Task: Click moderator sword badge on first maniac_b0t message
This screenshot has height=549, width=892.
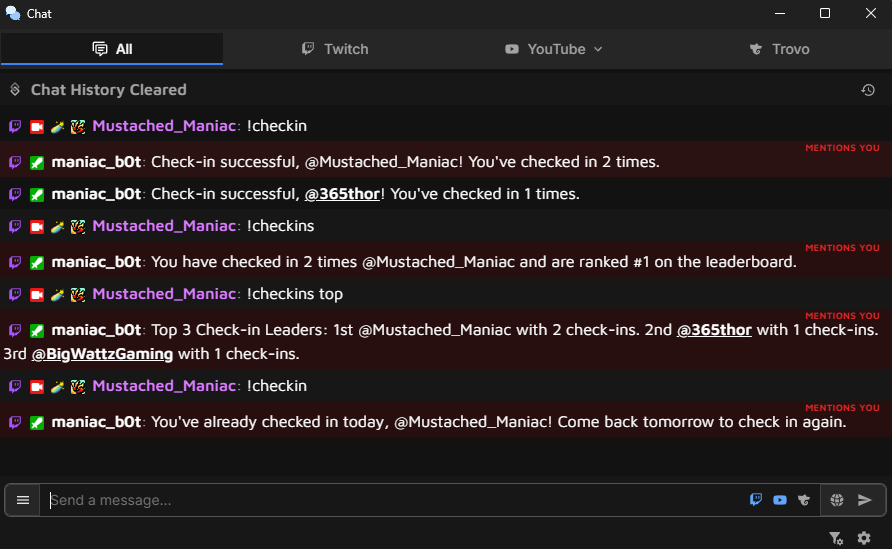Action: pyautogui.click(x=37, y=162)
